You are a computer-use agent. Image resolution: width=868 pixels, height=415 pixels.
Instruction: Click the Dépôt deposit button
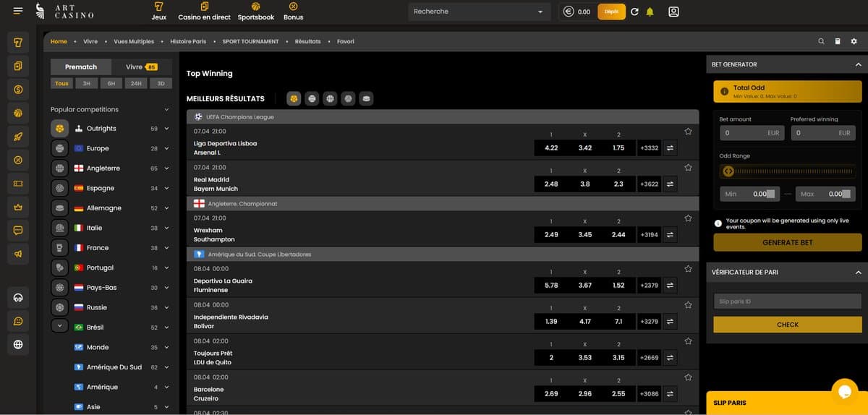point(611,12)
